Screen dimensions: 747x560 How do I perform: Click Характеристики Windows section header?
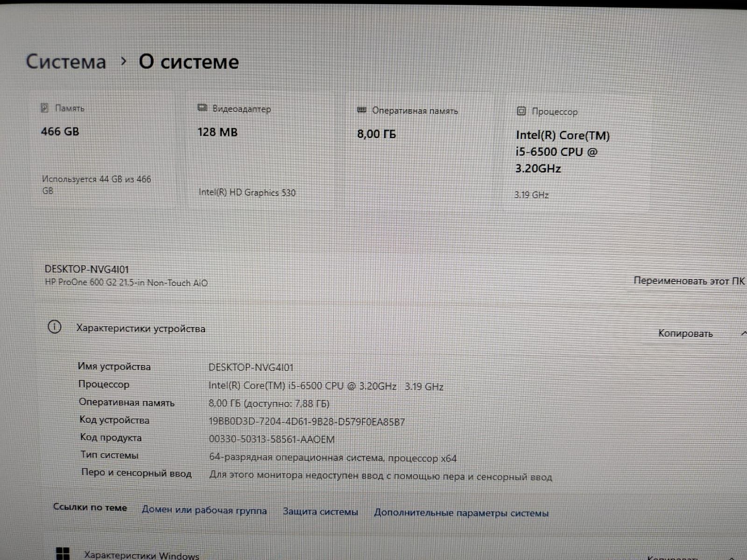[x=141, y=555]
